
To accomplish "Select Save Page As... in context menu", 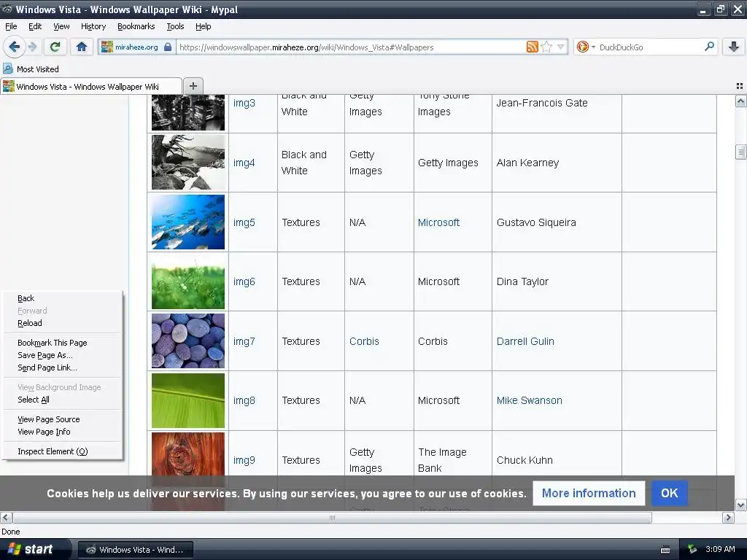I will pos(63,355).
